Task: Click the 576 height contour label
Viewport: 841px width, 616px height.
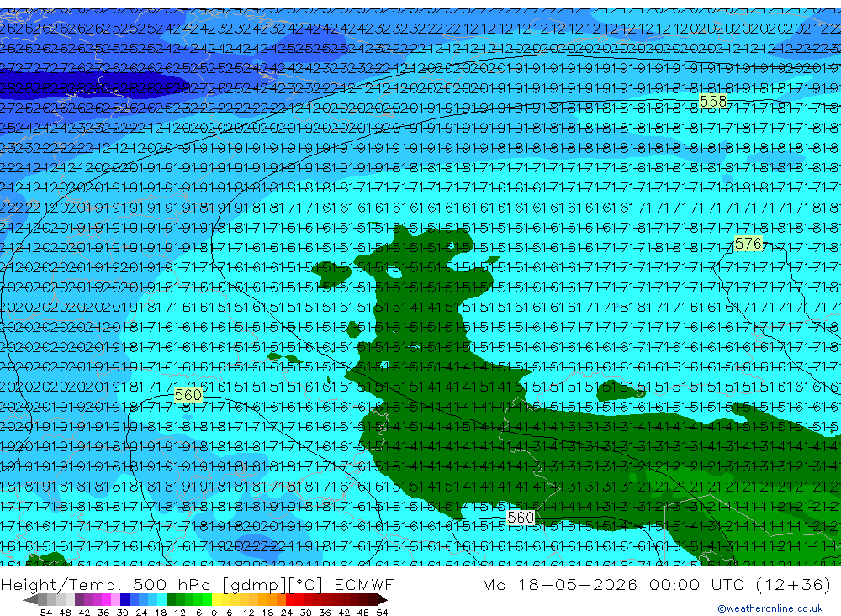Action: [748, 244]
